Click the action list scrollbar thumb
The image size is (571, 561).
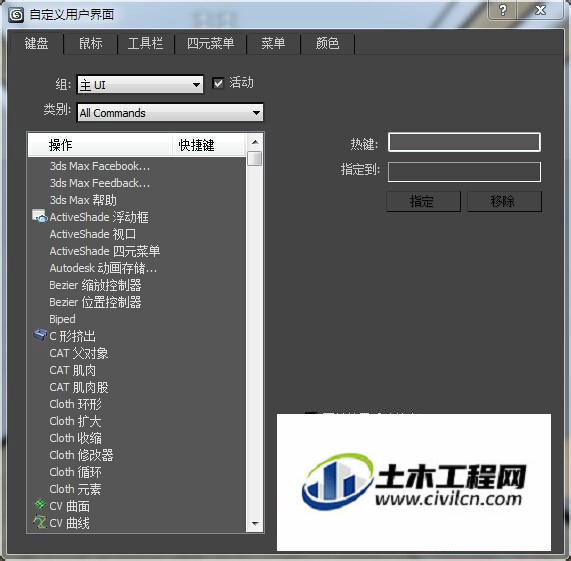click(x=255, y=158)
